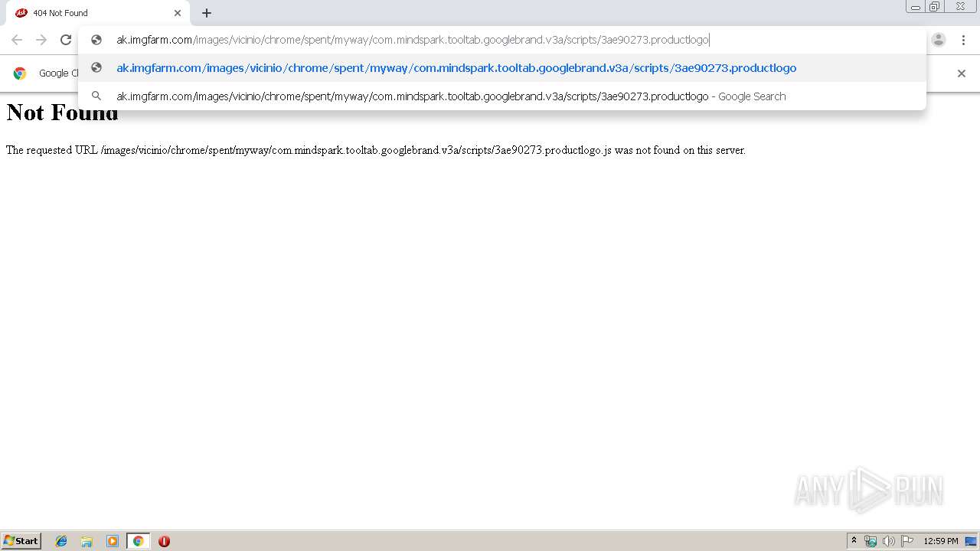Open the Chrome three-dot menu

[963, 40]
